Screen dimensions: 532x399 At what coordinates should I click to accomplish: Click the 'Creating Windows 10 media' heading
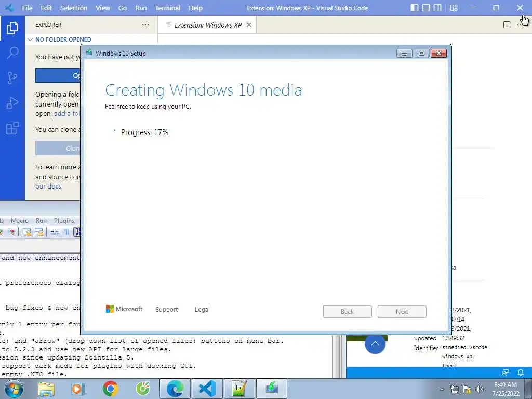pos(204,90)
